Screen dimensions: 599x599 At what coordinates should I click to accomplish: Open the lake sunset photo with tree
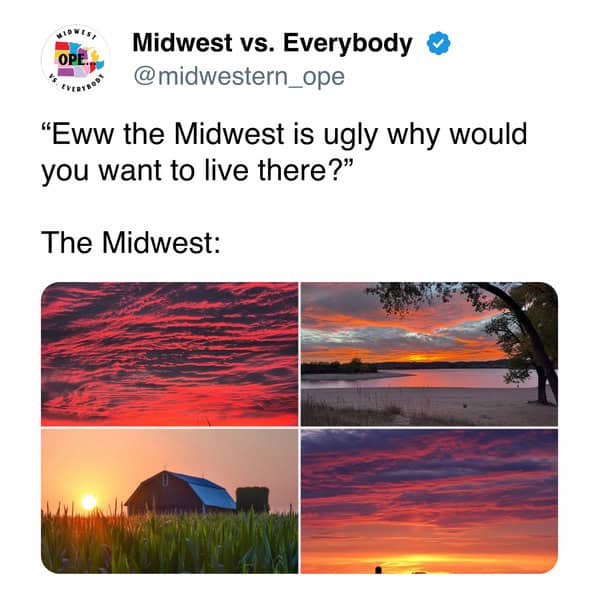[429, 354]
